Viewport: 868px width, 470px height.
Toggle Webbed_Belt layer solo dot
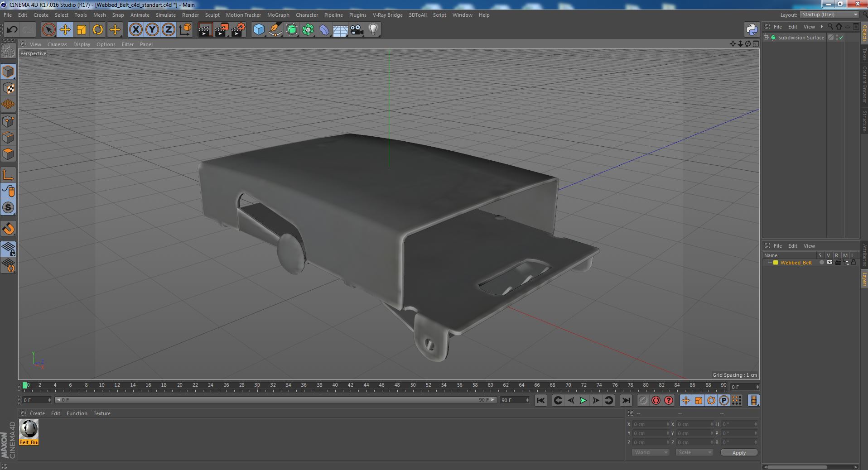(821, 263)
